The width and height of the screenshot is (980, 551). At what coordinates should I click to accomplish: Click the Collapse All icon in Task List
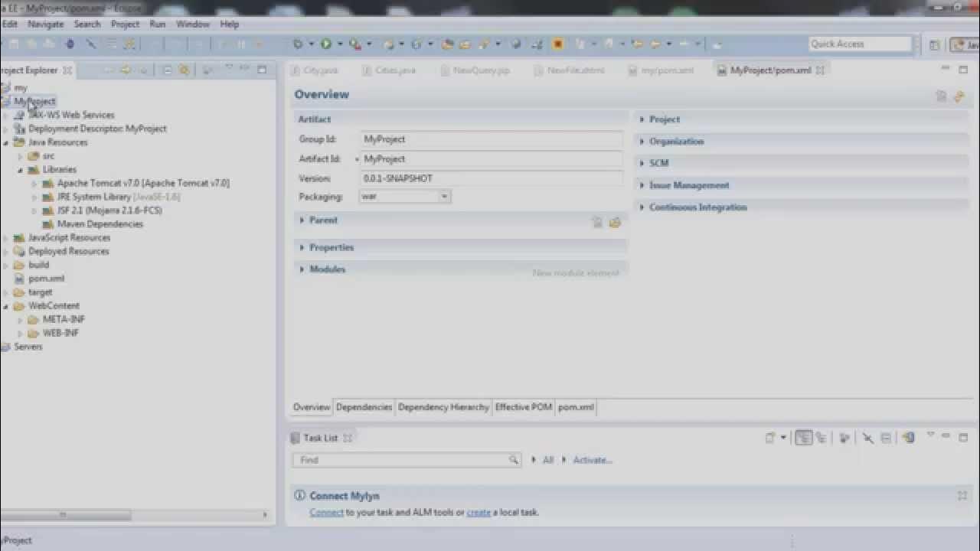(886, 438)
